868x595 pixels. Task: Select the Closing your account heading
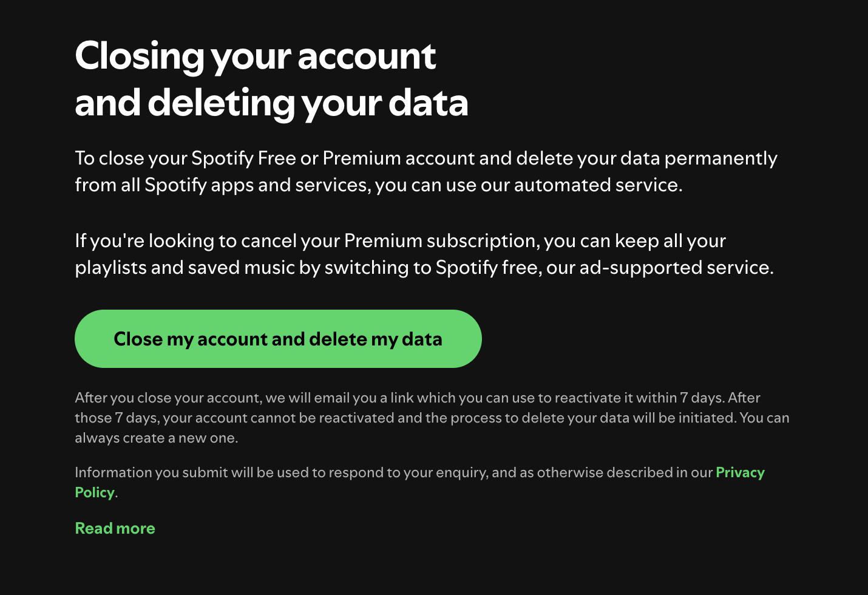[271, 79]
